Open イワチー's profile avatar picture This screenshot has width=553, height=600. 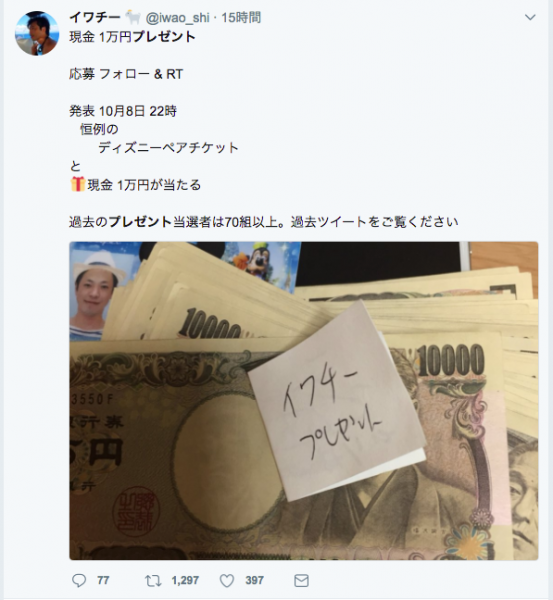click(37, 33)
